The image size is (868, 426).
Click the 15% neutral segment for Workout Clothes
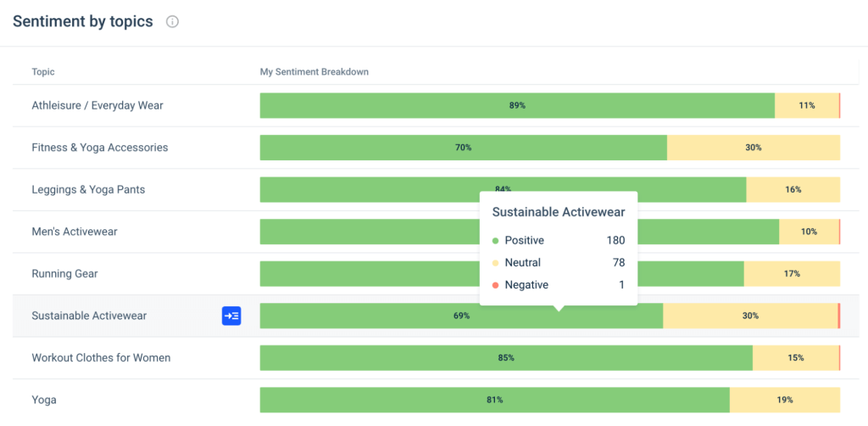[795, 357]
